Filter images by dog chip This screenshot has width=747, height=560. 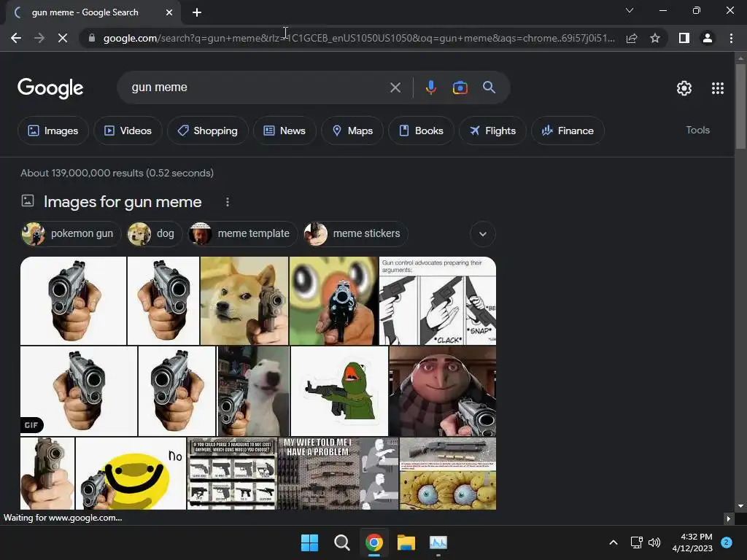[155, 234]
